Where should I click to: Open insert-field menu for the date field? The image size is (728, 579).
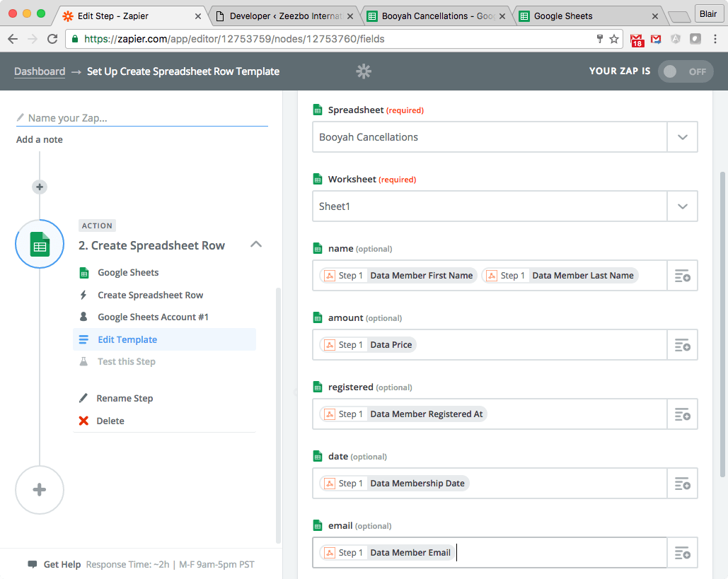tap(682, 484)
